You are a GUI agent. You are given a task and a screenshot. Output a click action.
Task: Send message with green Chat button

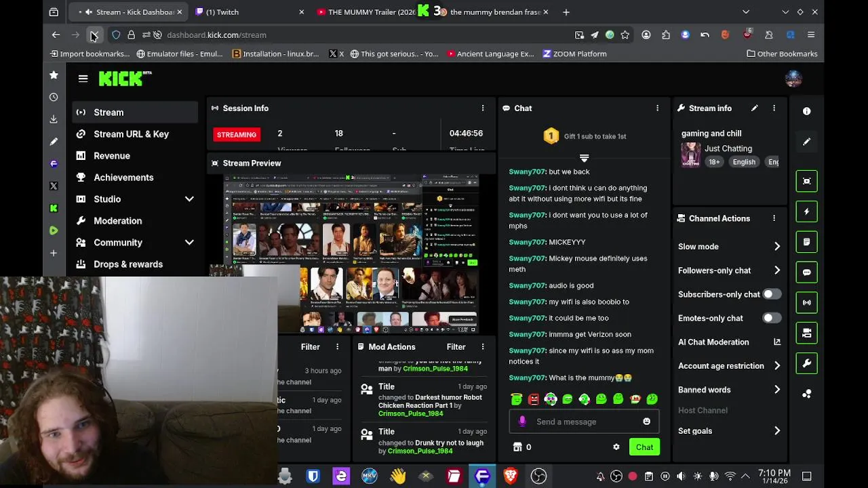click(x=644, y=447)
